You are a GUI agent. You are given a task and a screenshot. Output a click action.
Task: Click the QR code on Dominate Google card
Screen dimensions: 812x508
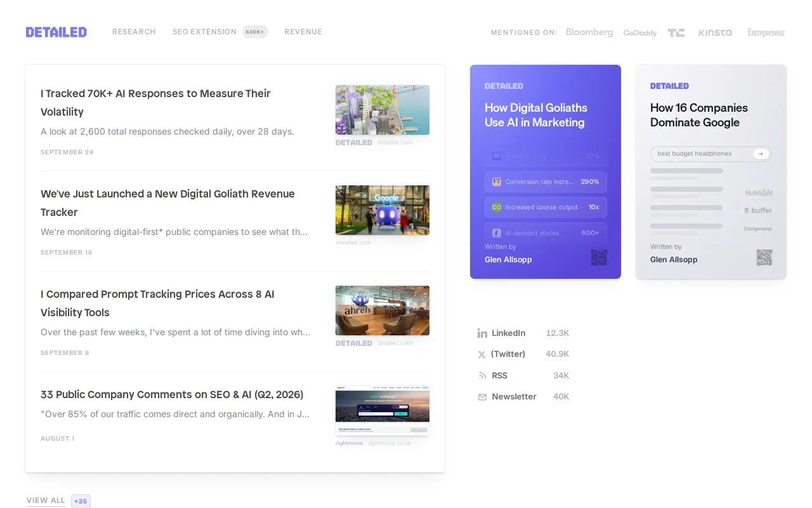pyautogui.click(x=764, y=257)
